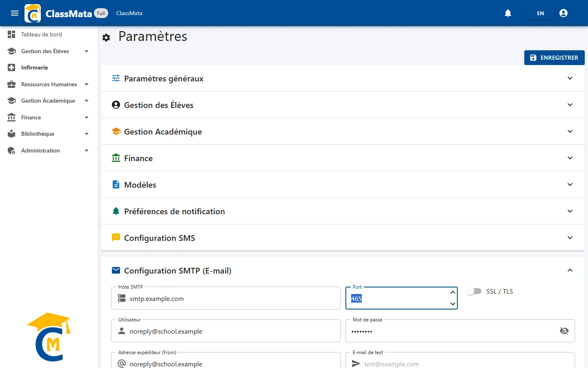
Task: Click the person icon in Utilisateur field
Action: click(x=122, y=331)
